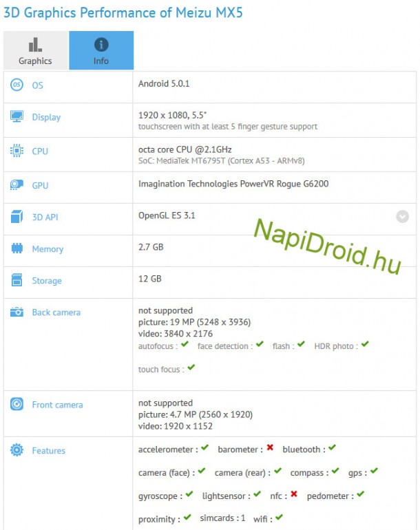Click the page title Meizu MX5 heading
Image resolution: width=420 pixels, height=530 pixels.
124,12
